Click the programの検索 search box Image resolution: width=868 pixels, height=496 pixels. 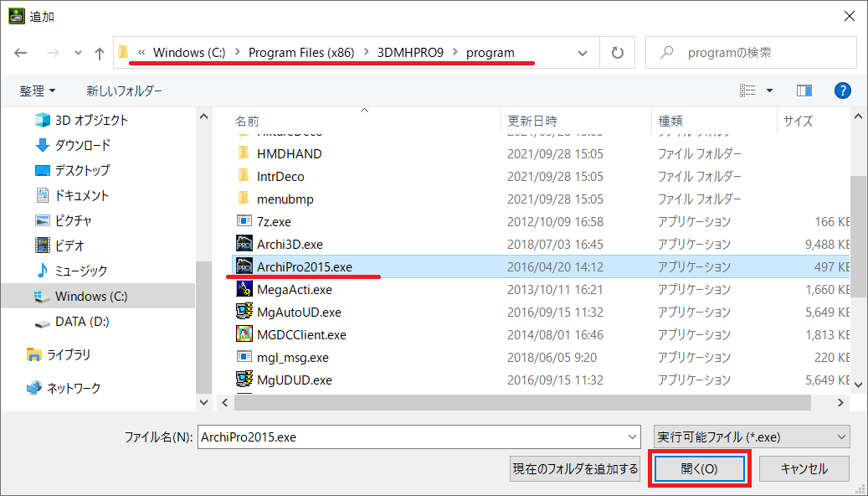tap(751, 53)
